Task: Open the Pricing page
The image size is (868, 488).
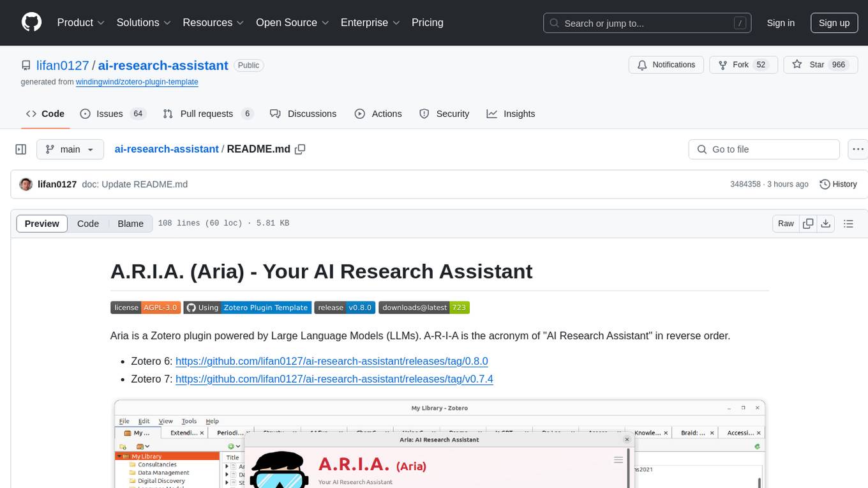Action: 428,22
